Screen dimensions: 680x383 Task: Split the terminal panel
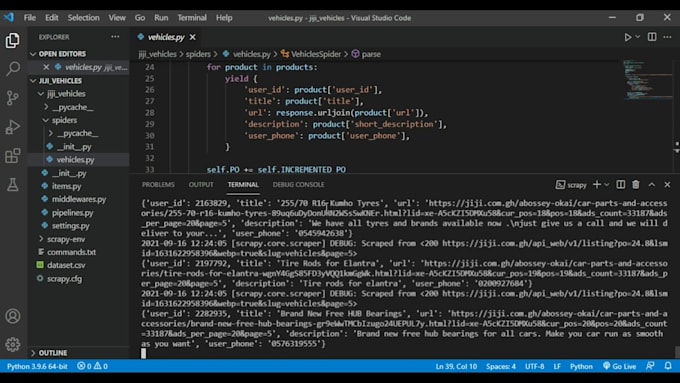pos(621,184)
